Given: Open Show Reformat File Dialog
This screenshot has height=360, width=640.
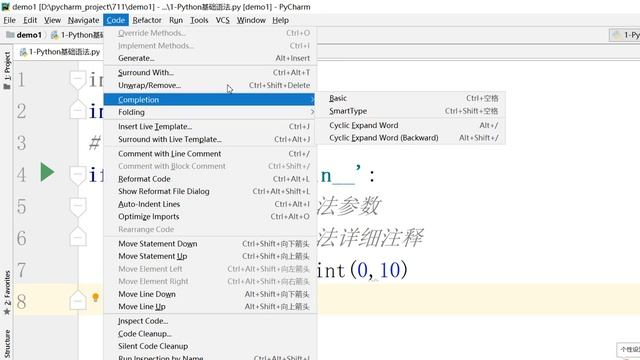Looking at the screenshot, I should coord(210,191).
